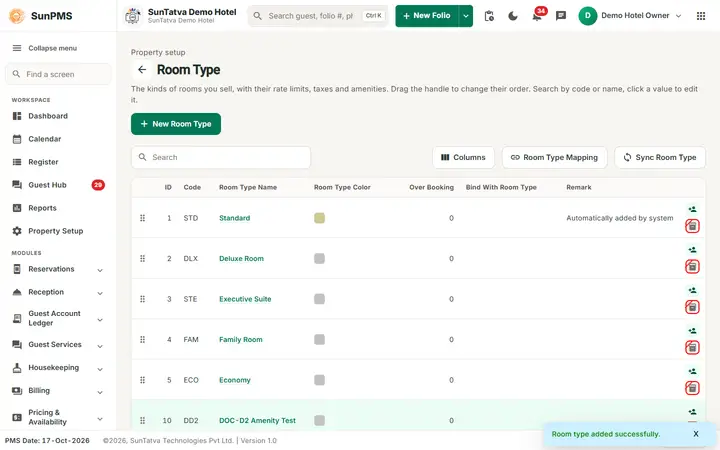Toggle dark mode moon icon
Viewport: 720px width, 450px height.
[513, 16]
